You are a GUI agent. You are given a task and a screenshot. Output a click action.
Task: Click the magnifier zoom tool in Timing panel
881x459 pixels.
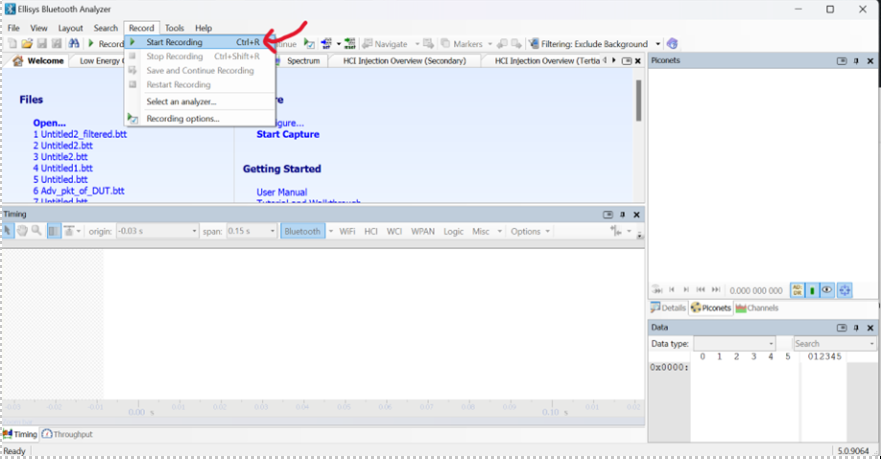(x=37, y=231)
